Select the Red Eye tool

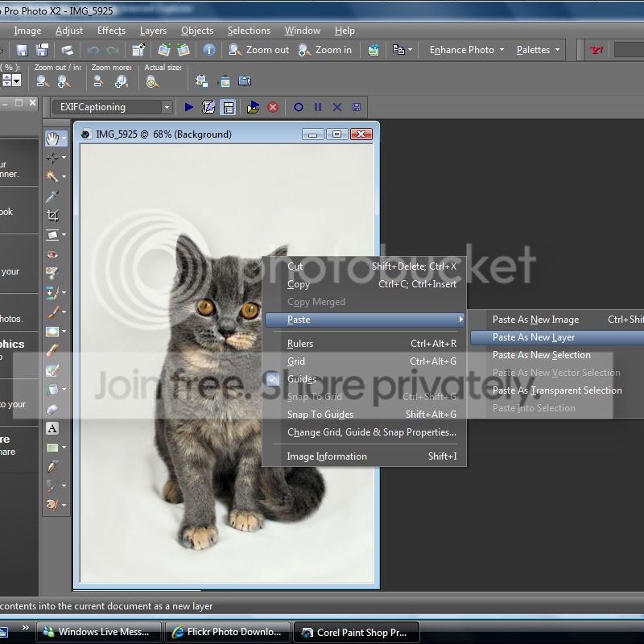tap(52, 254)
